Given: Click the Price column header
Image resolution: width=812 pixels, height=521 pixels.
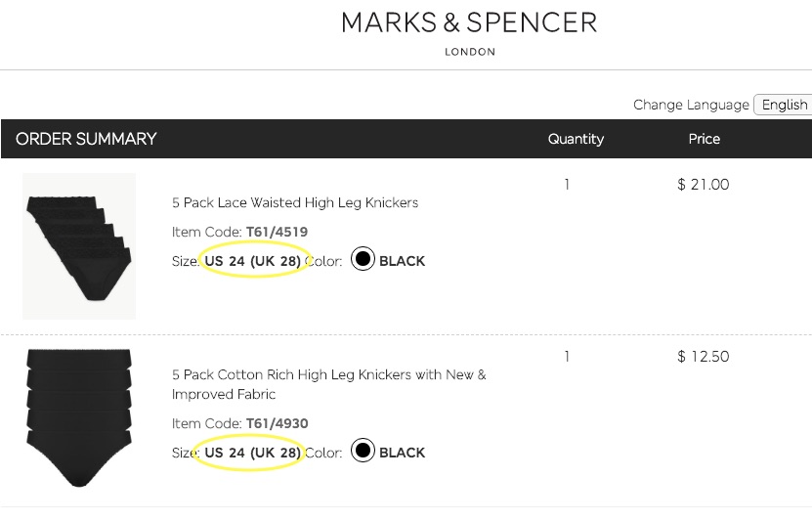Looking at the screenshot, I should [x=704, y=139].
